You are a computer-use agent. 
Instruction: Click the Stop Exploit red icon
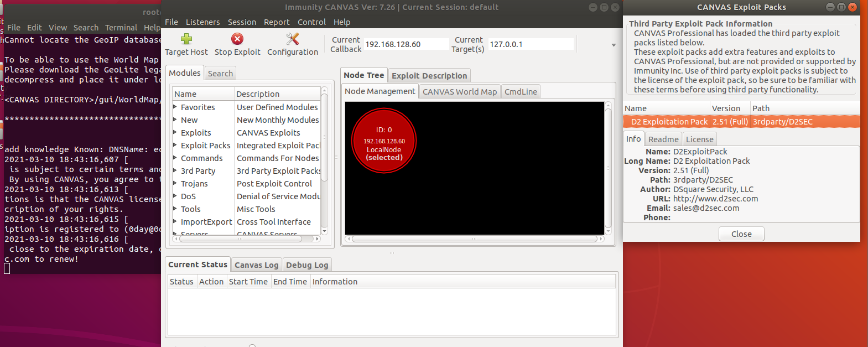(237, 39)
